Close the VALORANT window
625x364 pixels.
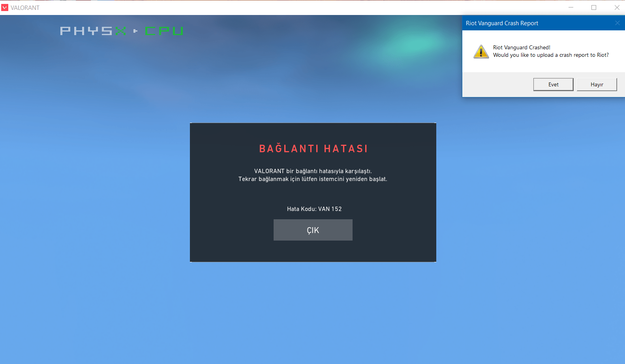pos(617,7)
